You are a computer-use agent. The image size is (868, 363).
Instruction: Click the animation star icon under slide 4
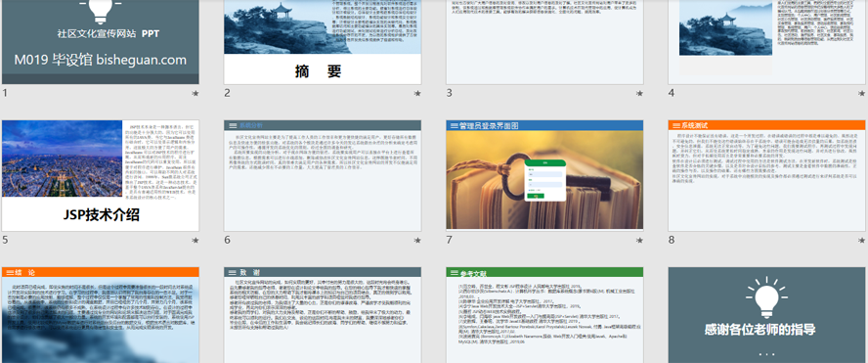(862, 94)
